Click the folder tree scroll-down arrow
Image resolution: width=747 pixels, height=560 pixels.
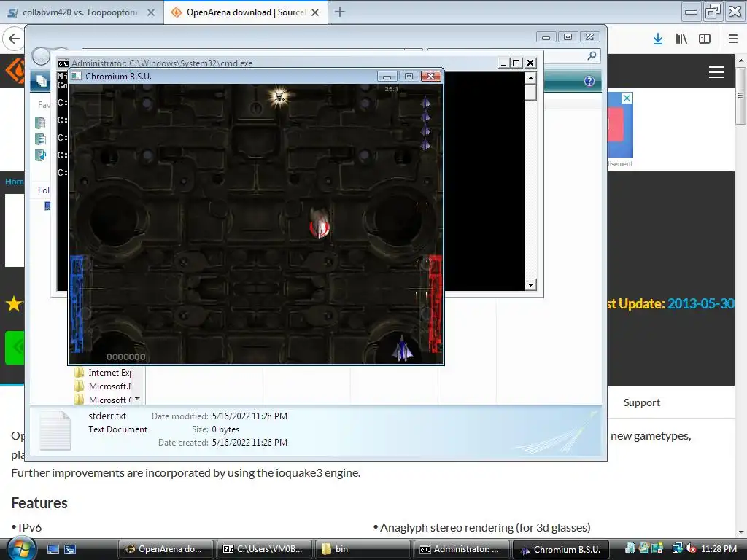[x=137, y=399]
